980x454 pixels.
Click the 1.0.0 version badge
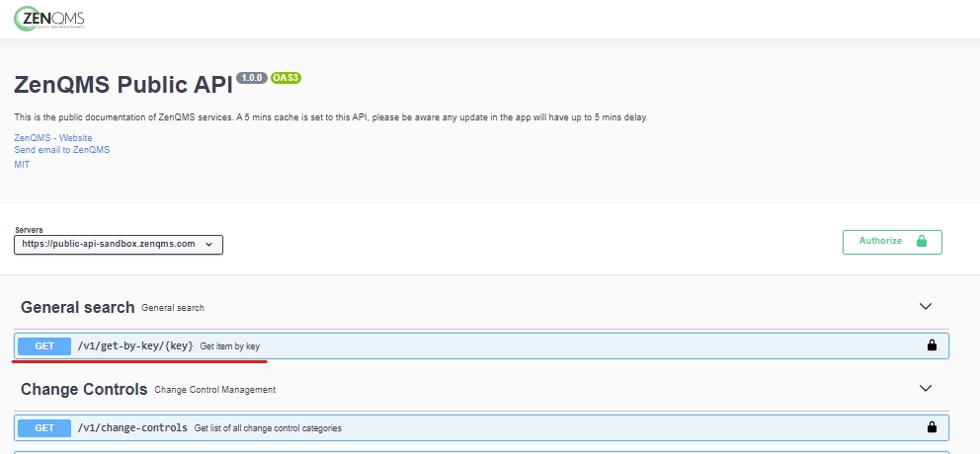point(252,78)
